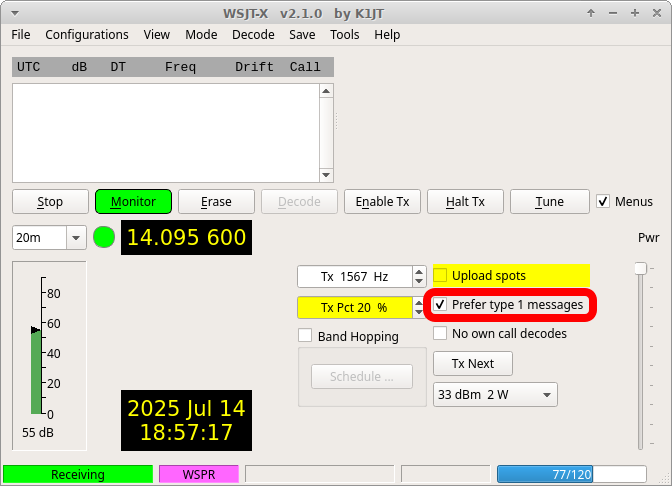Enable the Upload spots checkbox
672x486 pixels.
[x=440, y=275]
